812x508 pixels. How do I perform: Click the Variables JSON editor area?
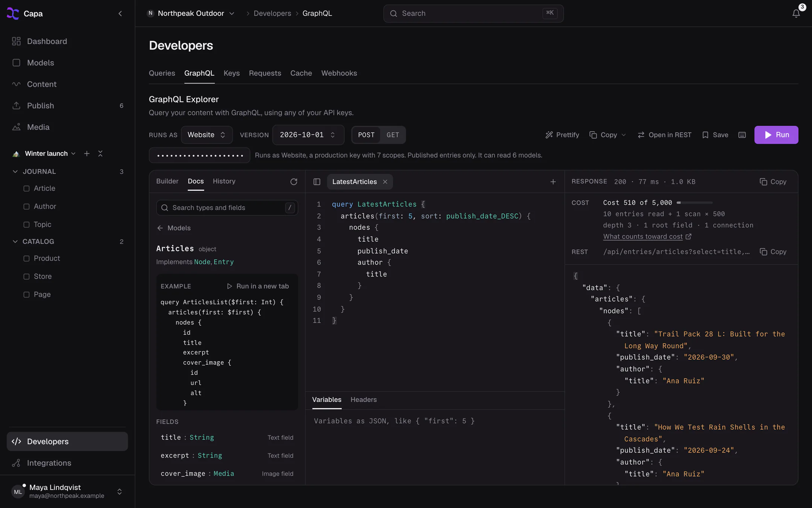435,447
